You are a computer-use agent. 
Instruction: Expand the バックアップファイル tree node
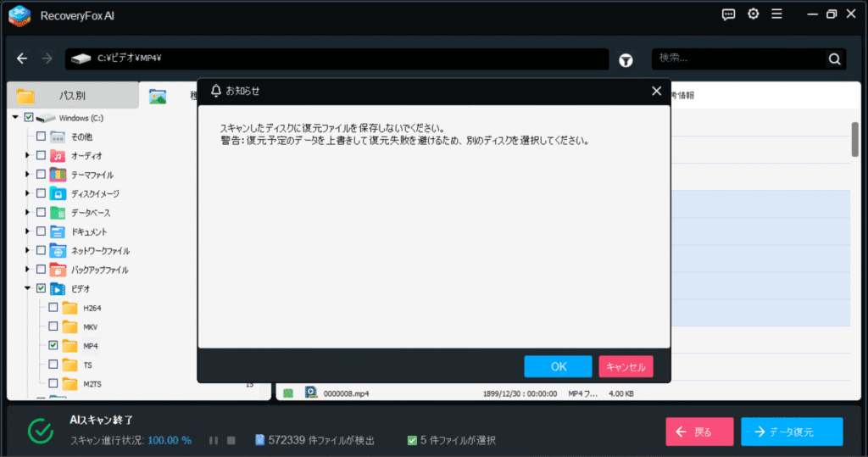point(27,270)
